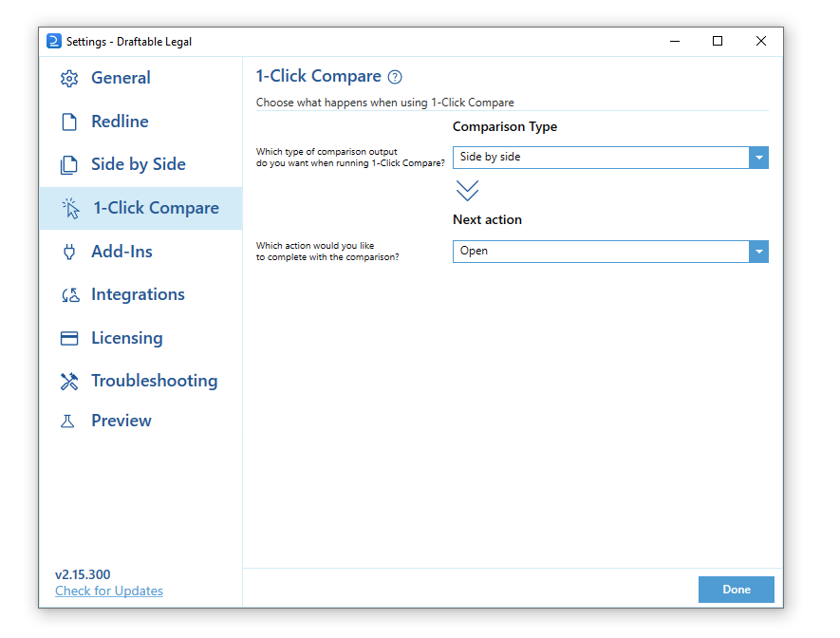This screenshot has width=840, height=638.
Task: Open the Licensing section
Action: click(140, 338)
